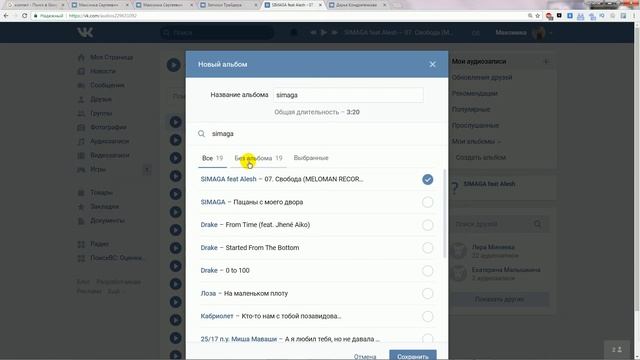The image size is (640, 360).
Task: Click the Фотографии sidebar icon
Action: 81,127
